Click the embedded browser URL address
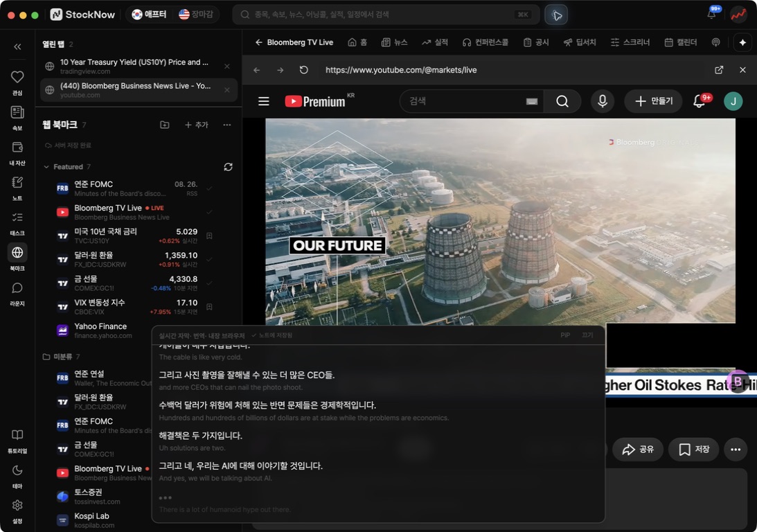757x532 pixels. coord(401,70)
